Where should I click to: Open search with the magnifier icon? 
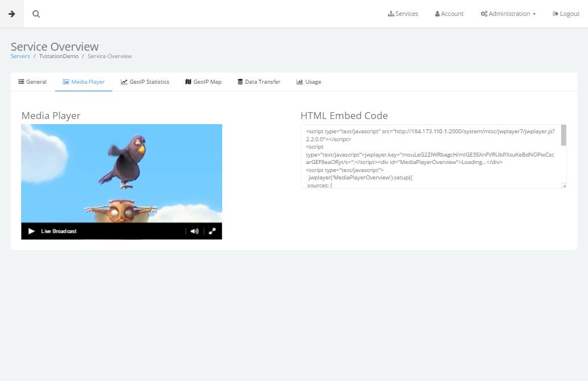pyautogui.click(x=36, y=14)
